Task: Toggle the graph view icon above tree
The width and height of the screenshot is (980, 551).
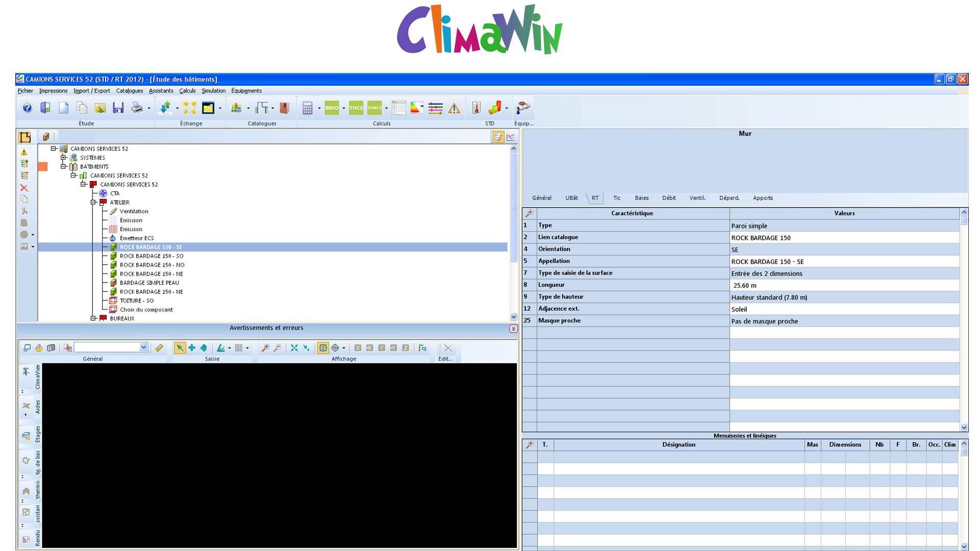Action: pyautogui.click(x=510, y=137)
